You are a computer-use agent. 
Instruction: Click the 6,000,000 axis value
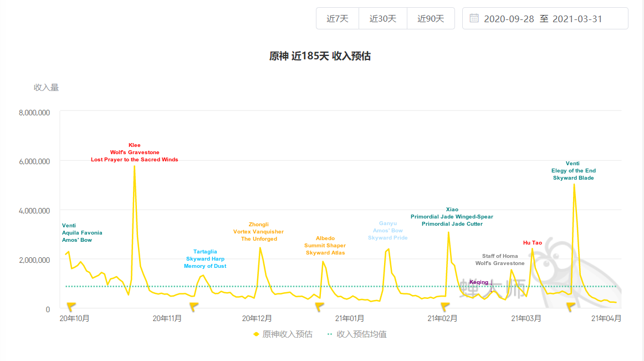34,161
